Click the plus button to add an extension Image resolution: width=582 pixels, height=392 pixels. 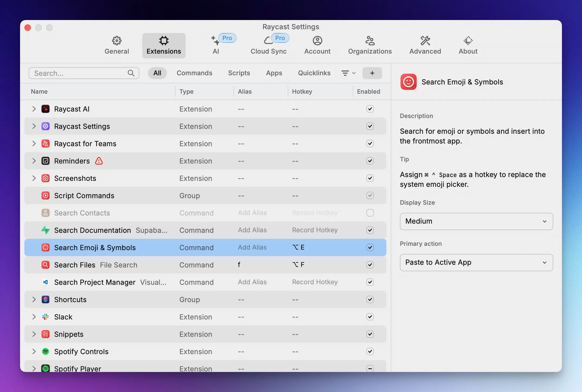(372, 73)
